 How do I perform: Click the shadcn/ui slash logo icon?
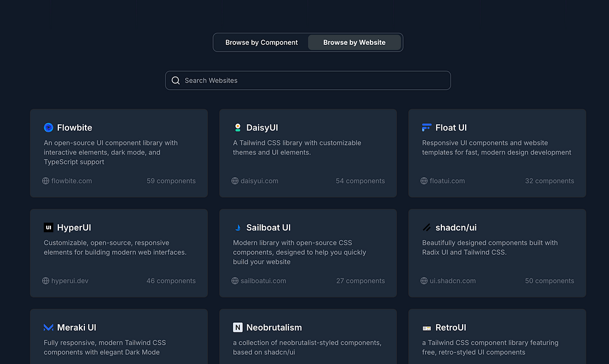pyautogui.click(x=426, y=227)
